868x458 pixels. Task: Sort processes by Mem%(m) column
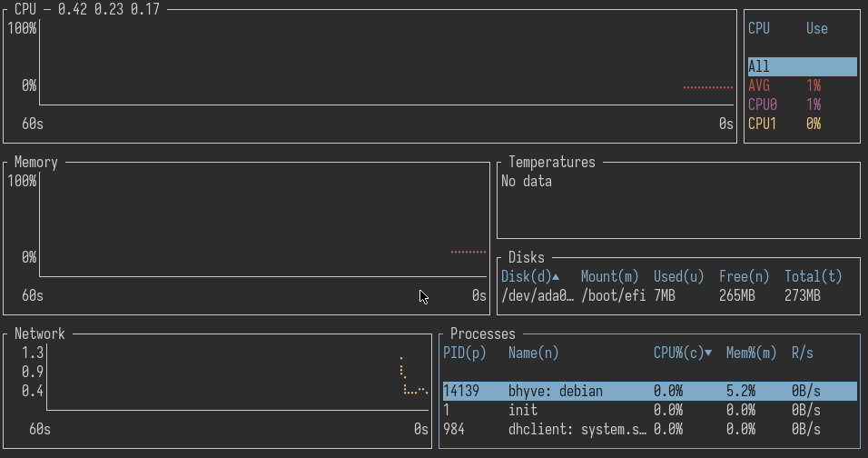click(x=751, y=353)
